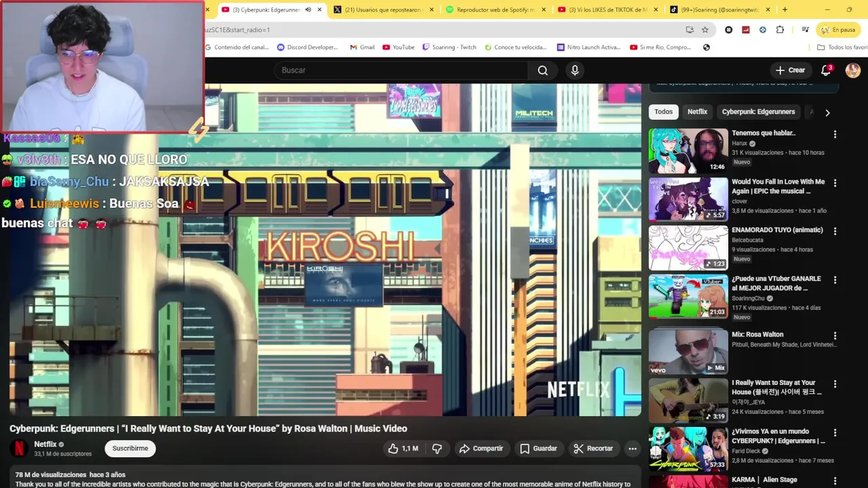Open Nitro Launch Activa bookmark
This screenshot has width=868, height=488.
tap(589, 47)
